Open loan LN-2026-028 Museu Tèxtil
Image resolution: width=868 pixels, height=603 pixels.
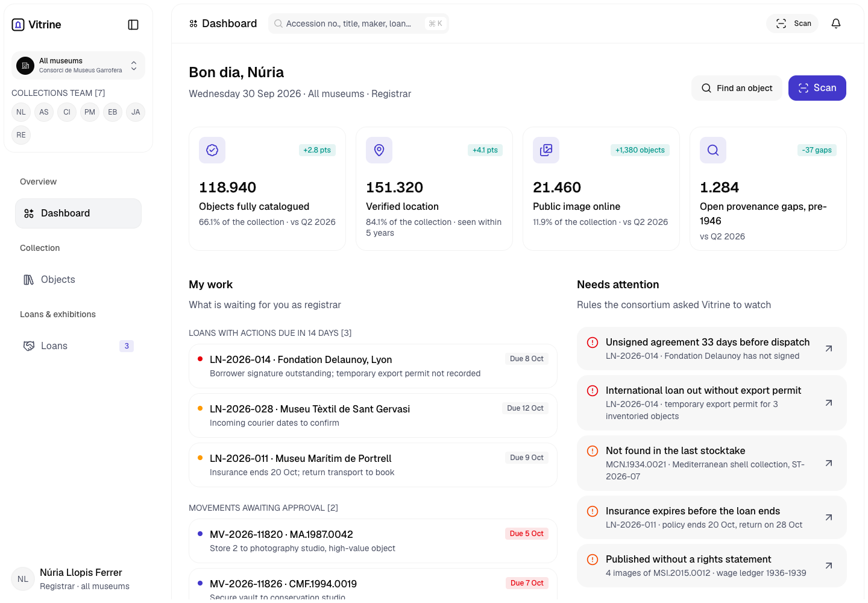click(373, 415)
